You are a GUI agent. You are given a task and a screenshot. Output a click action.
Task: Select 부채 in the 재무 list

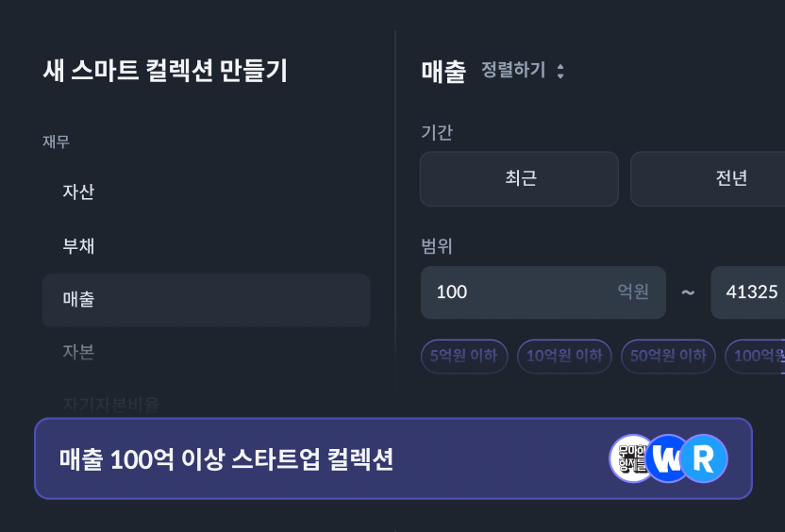(78, 246)
